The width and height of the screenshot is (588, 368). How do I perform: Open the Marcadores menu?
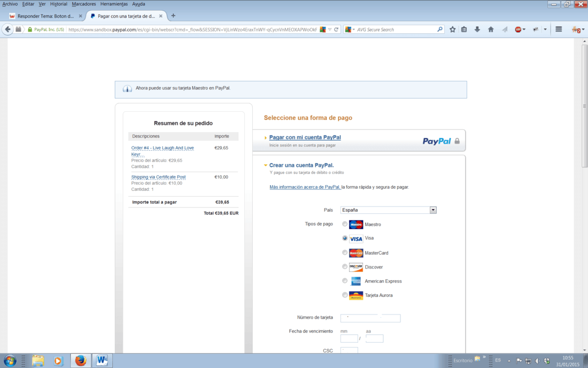pyautogui.click(x=83, y=4)
